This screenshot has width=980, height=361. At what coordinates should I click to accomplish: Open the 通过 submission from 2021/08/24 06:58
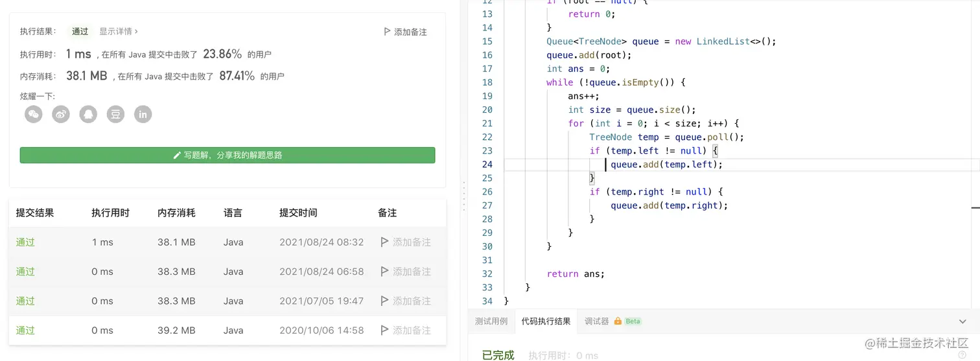tap(25, 272)
